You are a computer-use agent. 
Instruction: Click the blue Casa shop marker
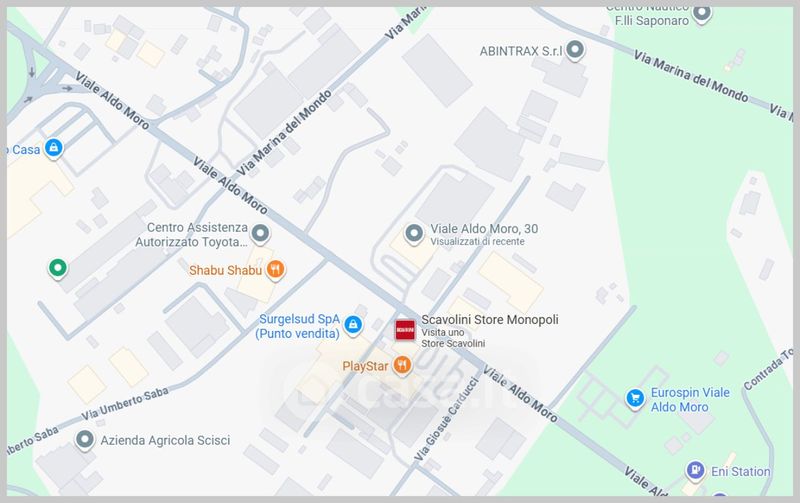(x=54, y=148)
